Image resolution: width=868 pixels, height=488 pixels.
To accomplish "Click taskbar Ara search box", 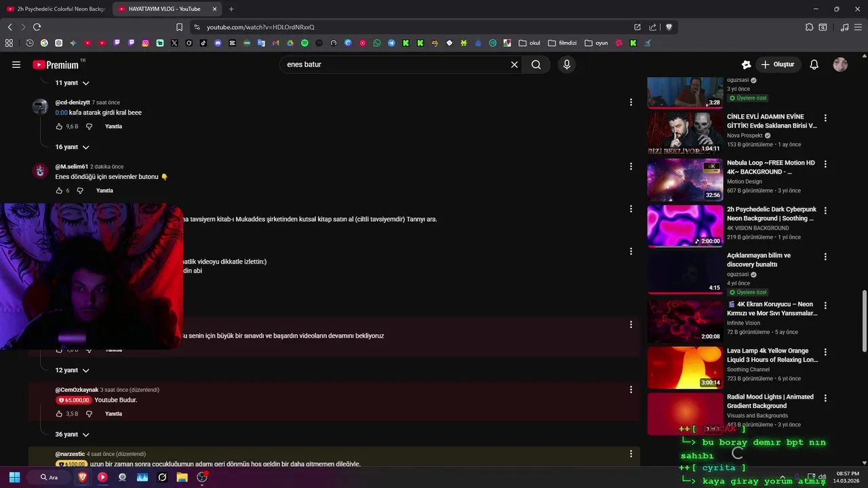I will (49, 477).
